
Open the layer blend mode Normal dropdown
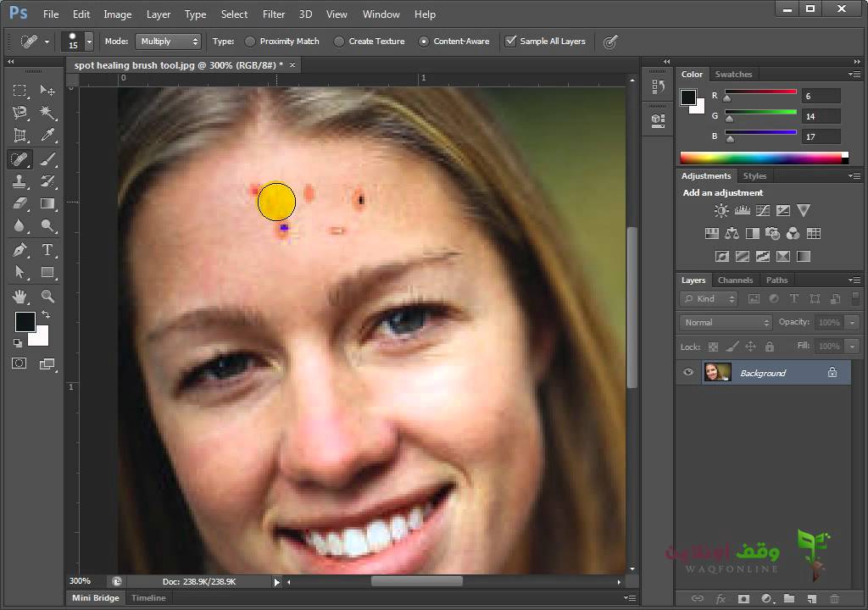click(726, 322)
